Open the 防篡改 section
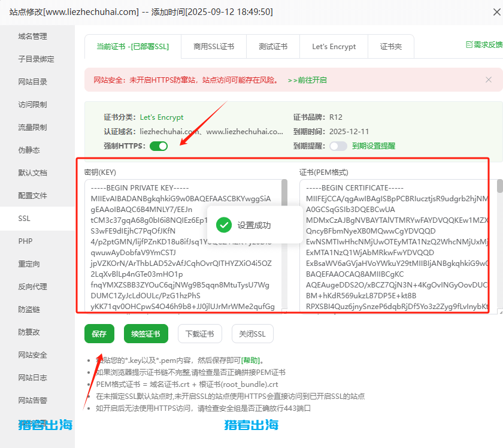This screenshot has width=503, height=448. coord(29,332)
